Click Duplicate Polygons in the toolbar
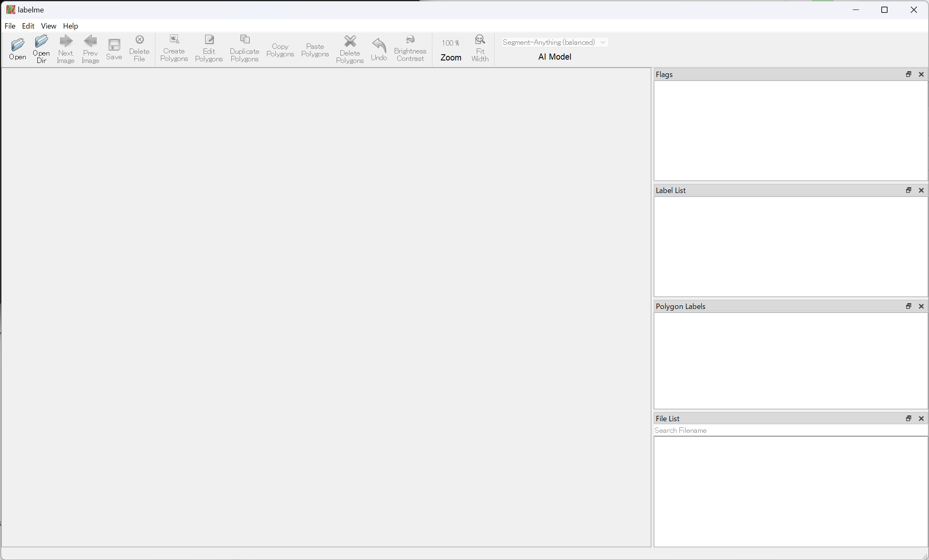 (245, 40)
